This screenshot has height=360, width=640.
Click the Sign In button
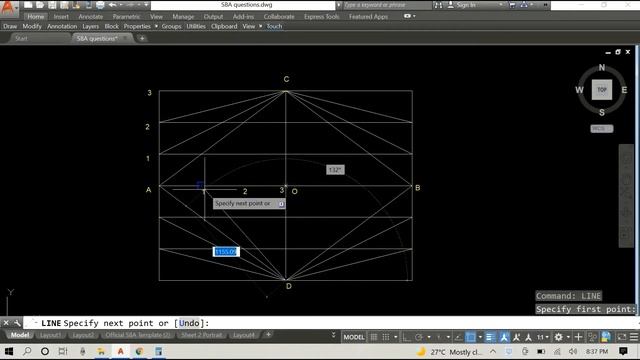[462, 5]
